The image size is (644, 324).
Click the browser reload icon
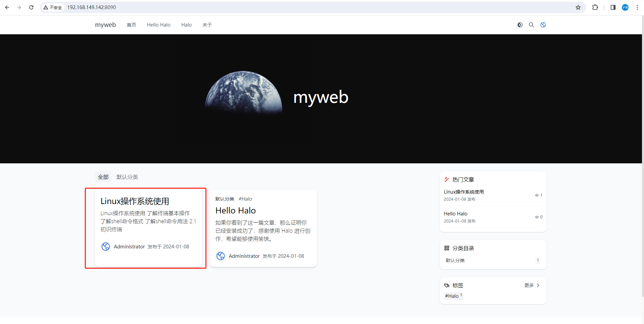[31, 7]
